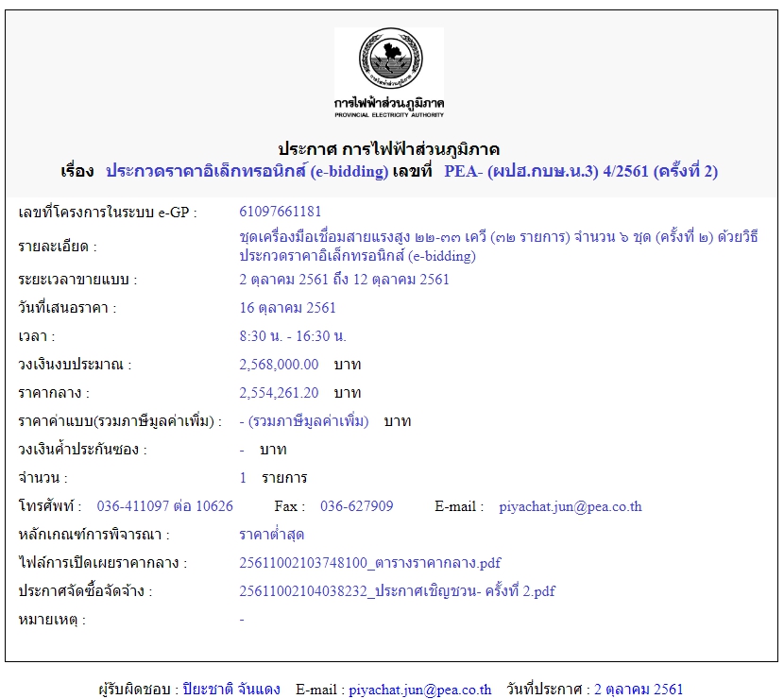Click the label หมายเหตุ
Screen dimensions: 784x699
coord(52,620)
